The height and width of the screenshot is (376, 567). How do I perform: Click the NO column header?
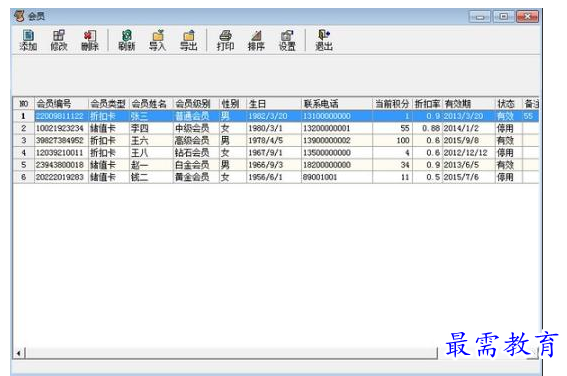[24, 104]
